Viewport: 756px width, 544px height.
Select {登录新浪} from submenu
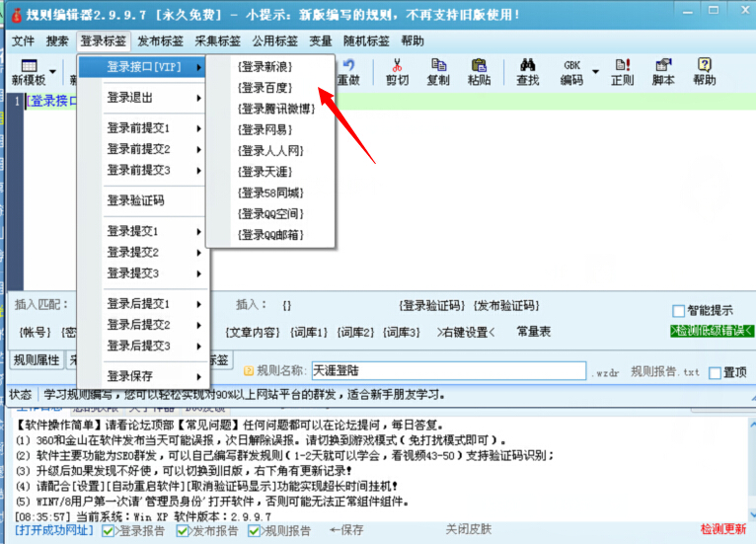(x=271, y=66)
